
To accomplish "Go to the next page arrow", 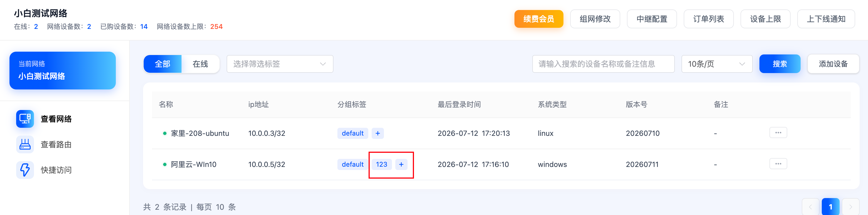I will coord(850,207).
